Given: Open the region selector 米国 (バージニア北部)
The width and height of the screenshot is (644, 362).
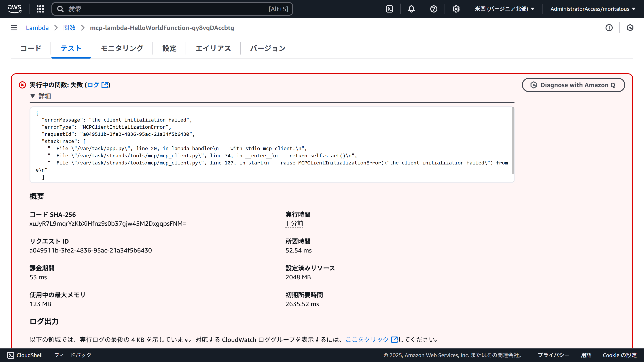Looking at the screenshot, I should (504, 9).
